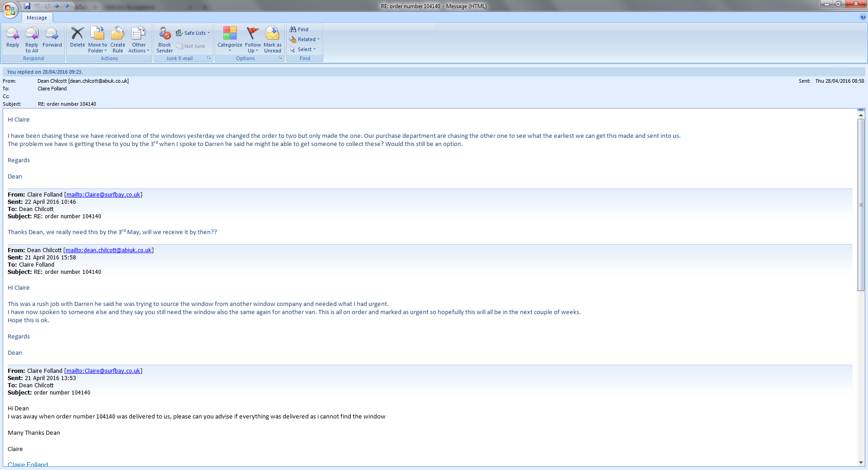
Task: Expand the Other Actions menu
Action: coord(139,39)
